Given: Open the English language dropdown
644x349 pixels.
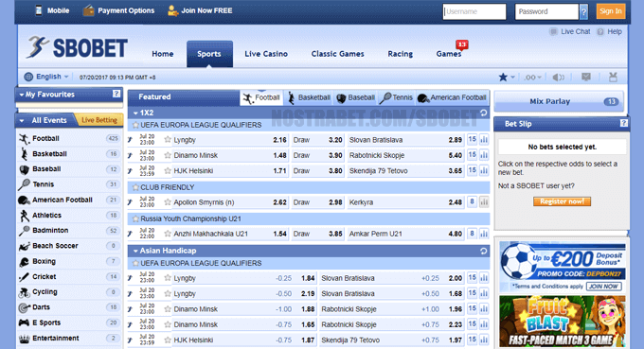Looking at the screenshot, I should click(x=46, y=77).
